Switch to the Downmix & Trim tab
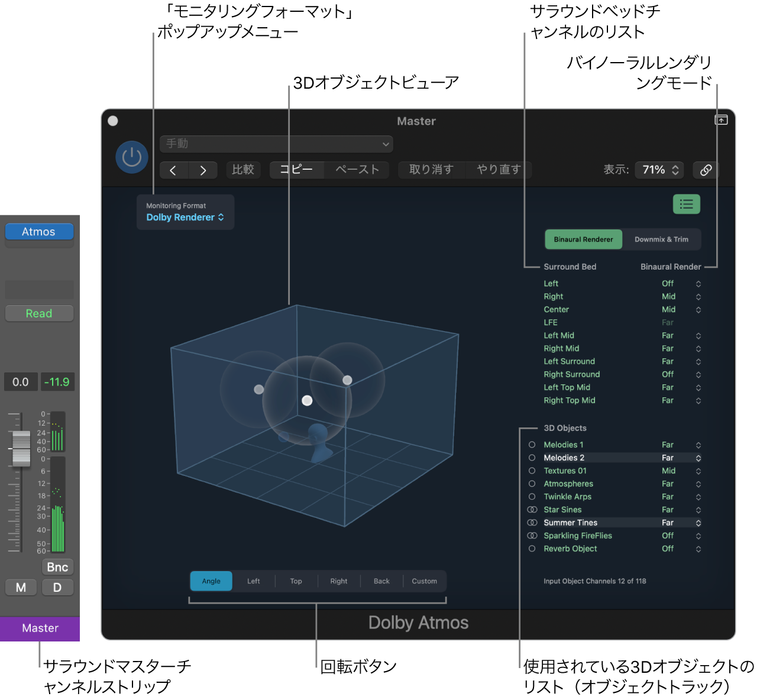Viewport: 760px width, 700px height. coord(661,239)
